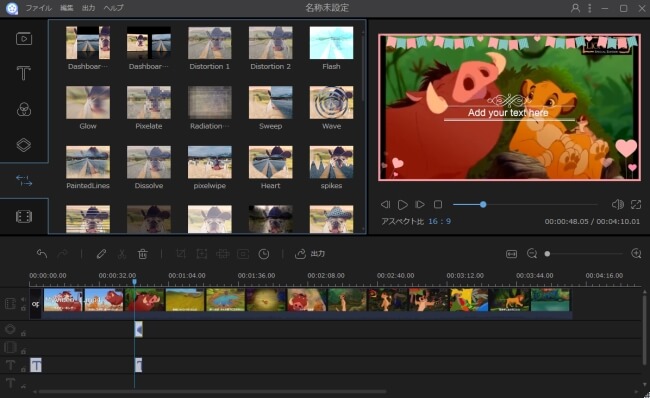Click the redo arrow in timeline toolbar
The image size is (650, 398).
(63, 254)
